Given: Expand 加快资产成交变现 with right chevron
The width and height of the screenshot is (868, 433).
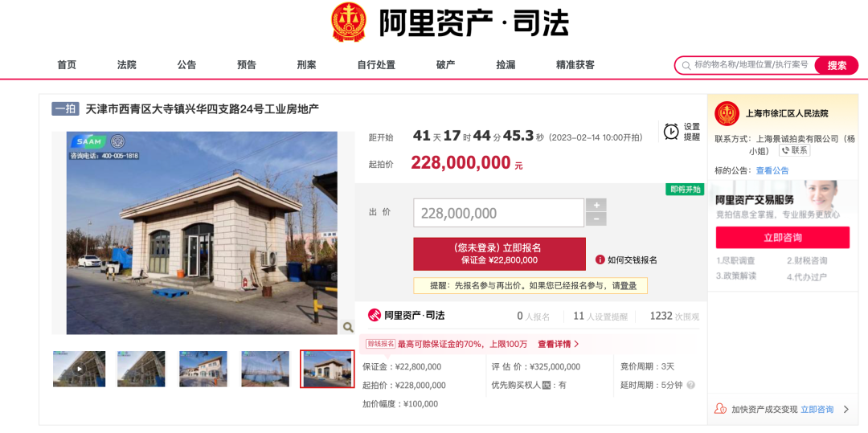Looking at the screenshot, I should (845, 409).
